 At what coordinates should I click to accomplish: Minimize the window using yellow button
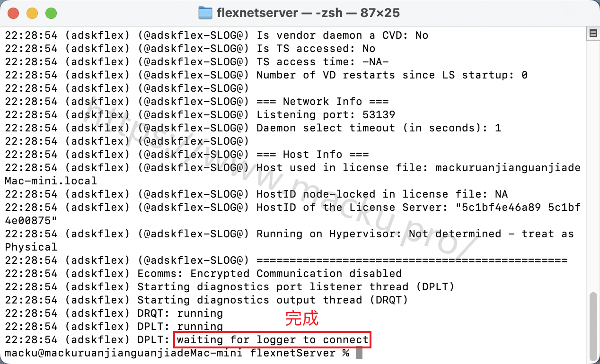(32, 13)
